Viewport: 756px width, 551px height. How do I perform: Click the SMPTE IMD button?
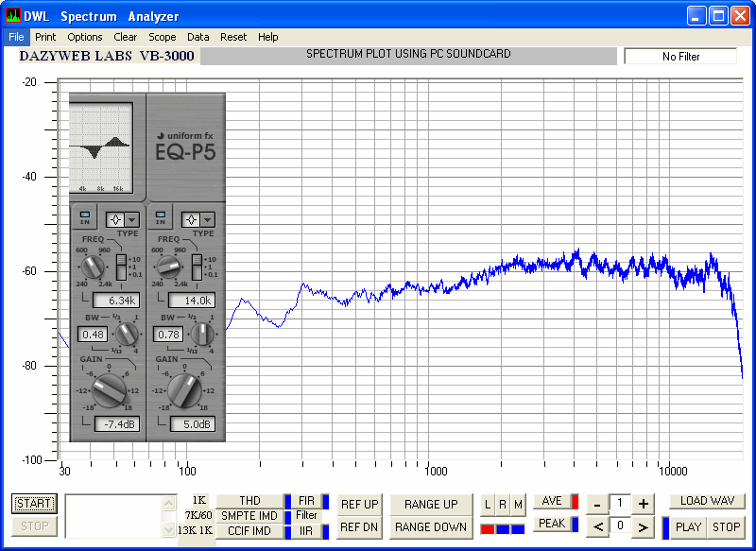pyautogui.click(x=249, y=516)
